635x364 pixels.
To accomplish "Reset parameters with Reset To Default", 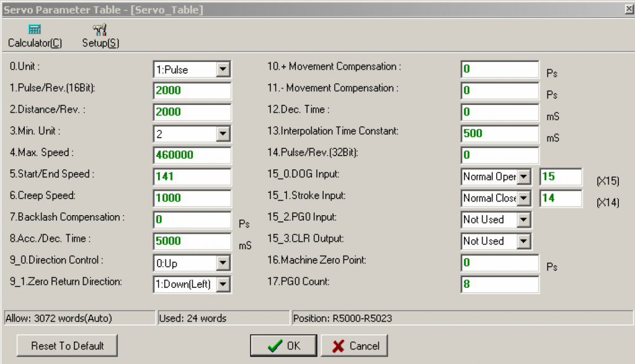I will coord(67,345).
